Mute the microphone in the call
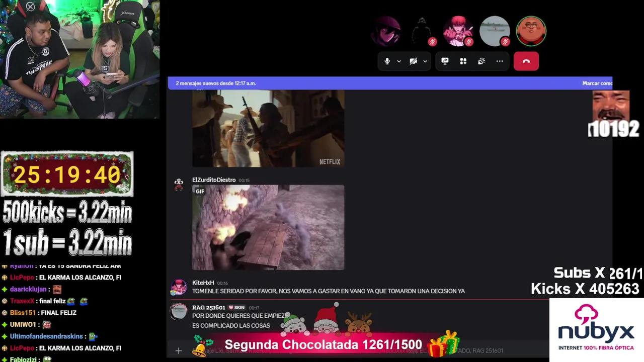Viewport: 644px width, 362px height. (x=387, y=61)
